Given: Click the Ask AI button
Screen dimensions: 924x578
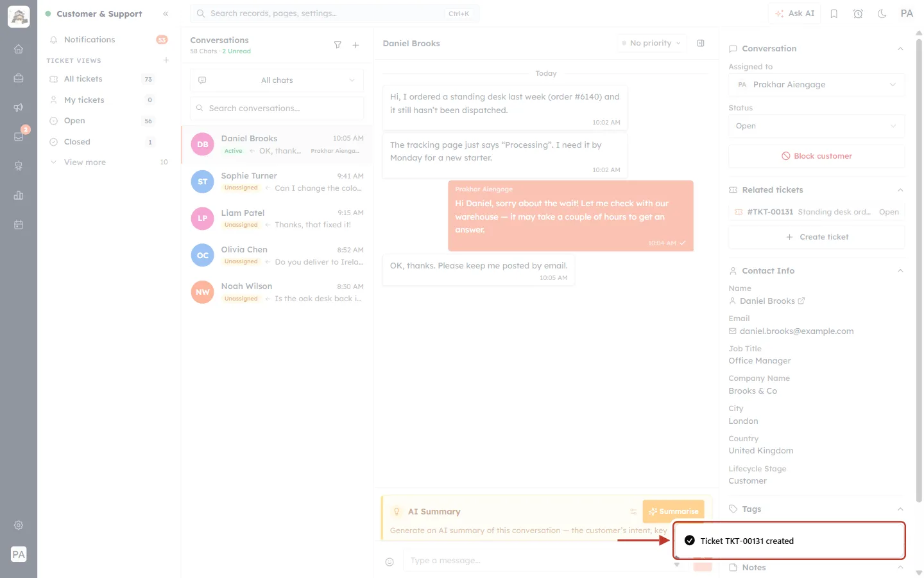Looking at the screenshot, I should click(x=794, y=13).
